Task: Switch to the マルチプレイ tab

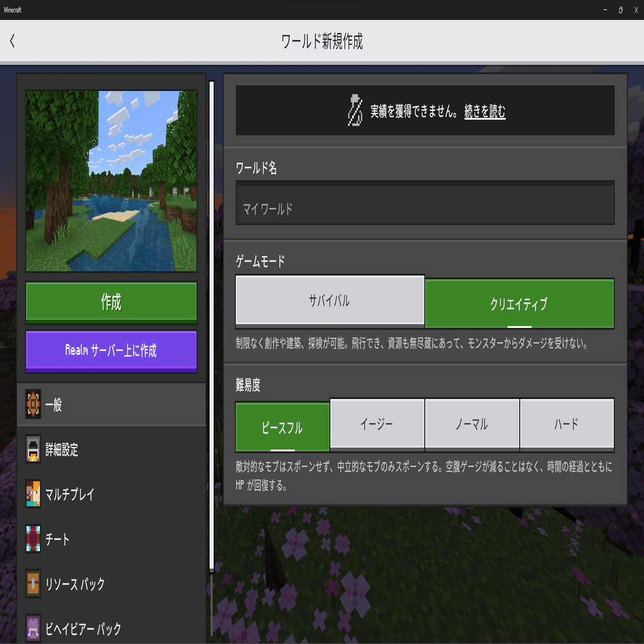Action: pyautogui.click(x=112, y=494)
